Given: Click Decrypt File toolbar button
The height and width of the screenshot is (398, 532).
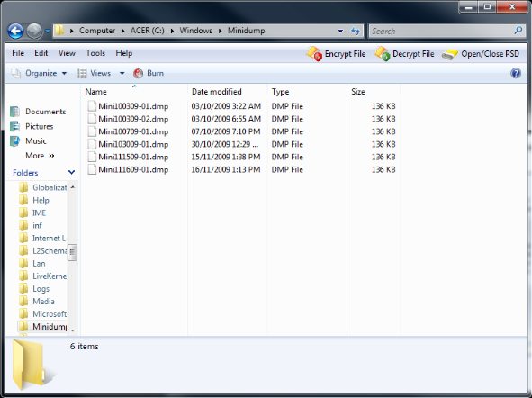Looking at the screenshot, I should [x=404, y=54].
